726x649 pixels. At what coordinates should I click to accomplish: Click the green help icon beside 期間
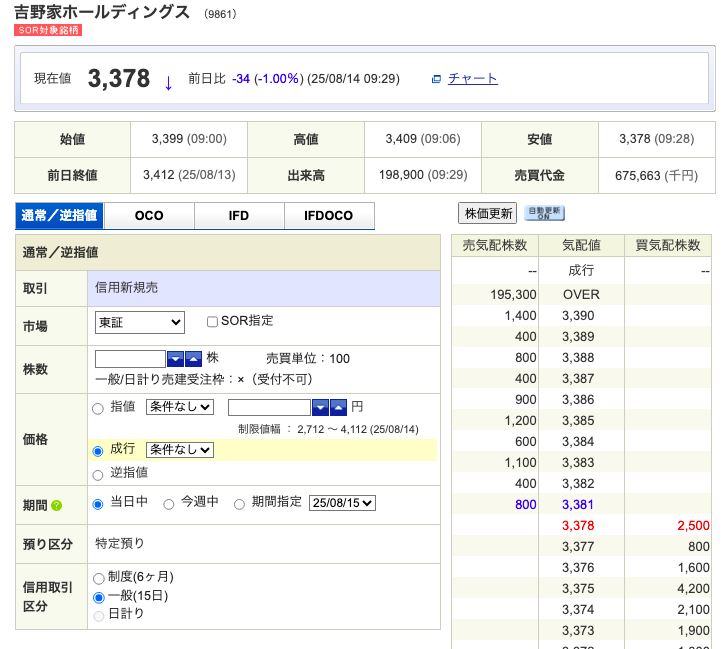coord(56,505)
